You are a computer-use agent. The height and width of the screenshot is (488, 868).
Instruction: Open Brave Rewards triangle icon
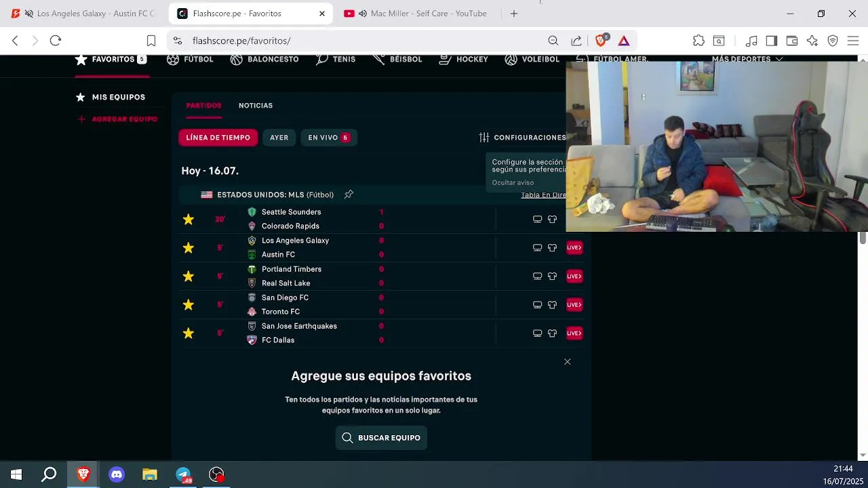(624, 41)
